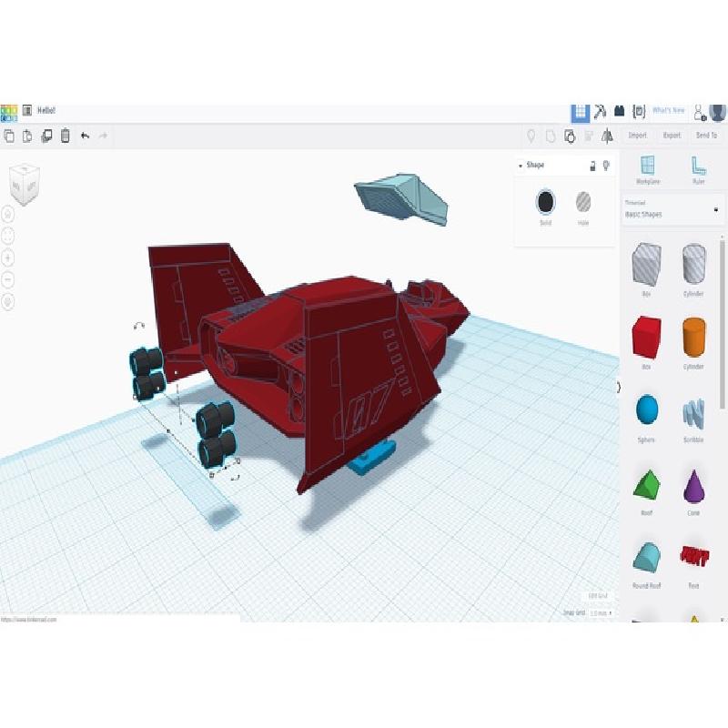Click the Fit all in view button
The width and height of the screenshot is (728, 728).
8,236
